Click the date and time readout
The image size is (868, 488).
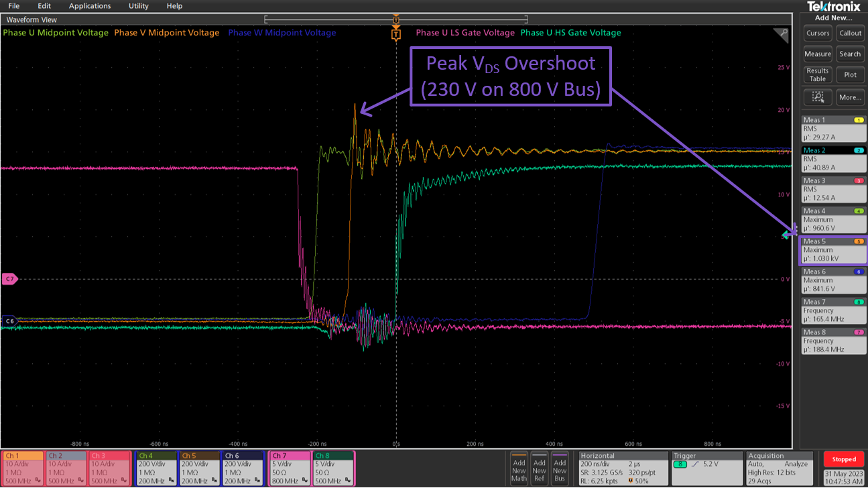point(844,477)
